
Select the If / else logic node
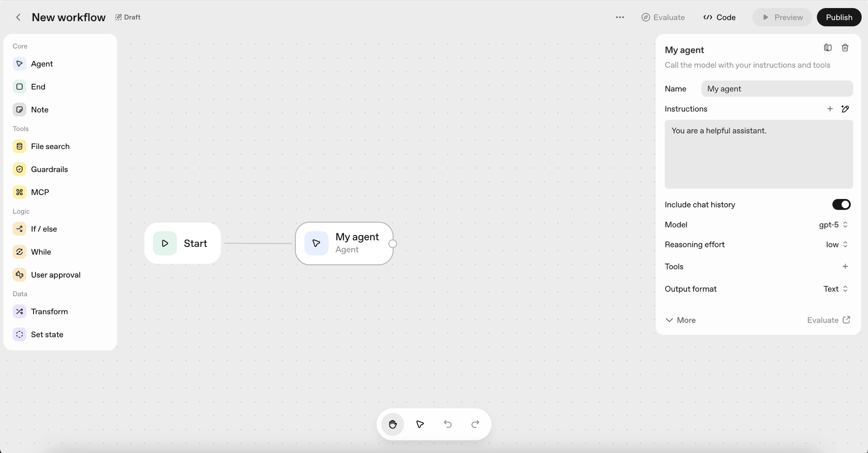(44, 229)
